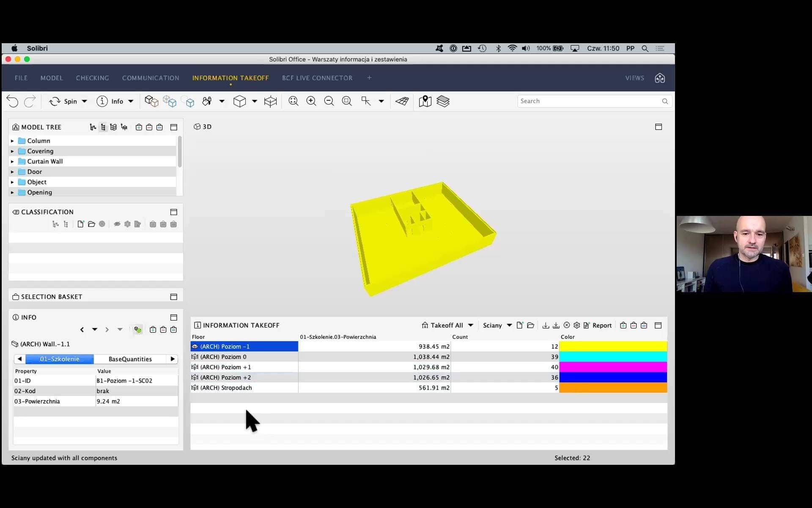
Task: Click the axis marker tool icon in toolbar
Action: [x=366, y=101]
